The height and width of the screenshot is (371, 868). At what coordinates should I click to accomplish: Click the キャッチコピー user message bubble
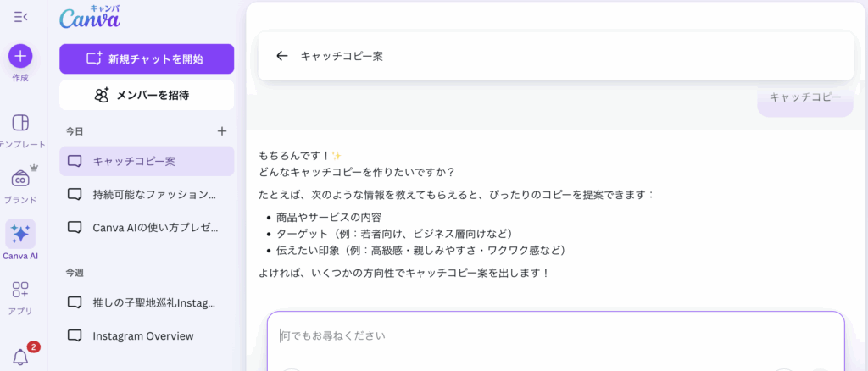click(x=804, y=97)
